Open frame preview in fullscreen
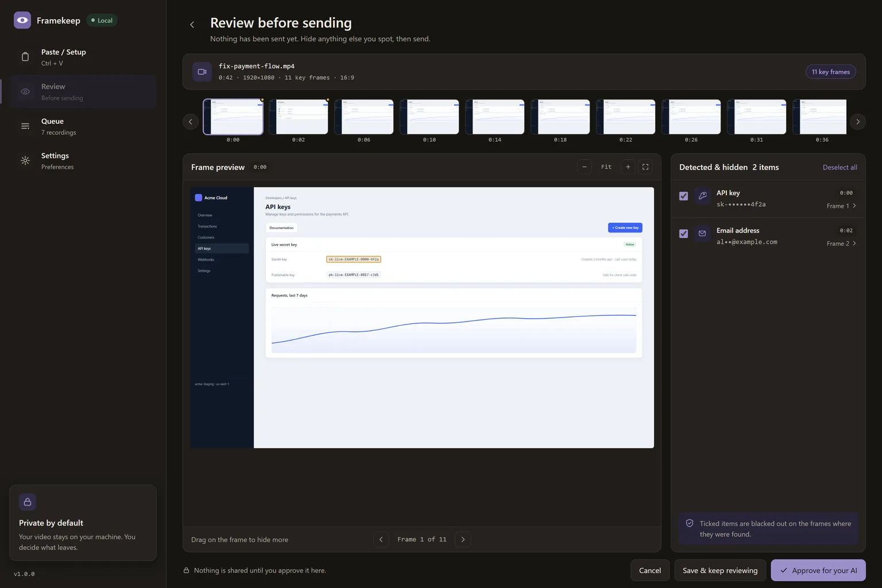The width and height of the screenshot is (882, 588). tap(645, 167)
